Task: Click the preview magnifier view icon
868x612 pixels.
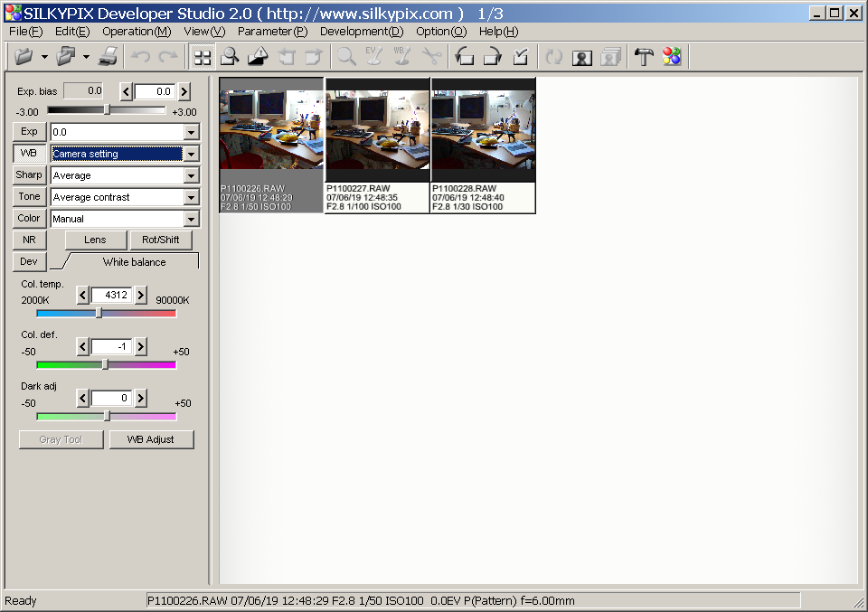Action: point(230,57)
